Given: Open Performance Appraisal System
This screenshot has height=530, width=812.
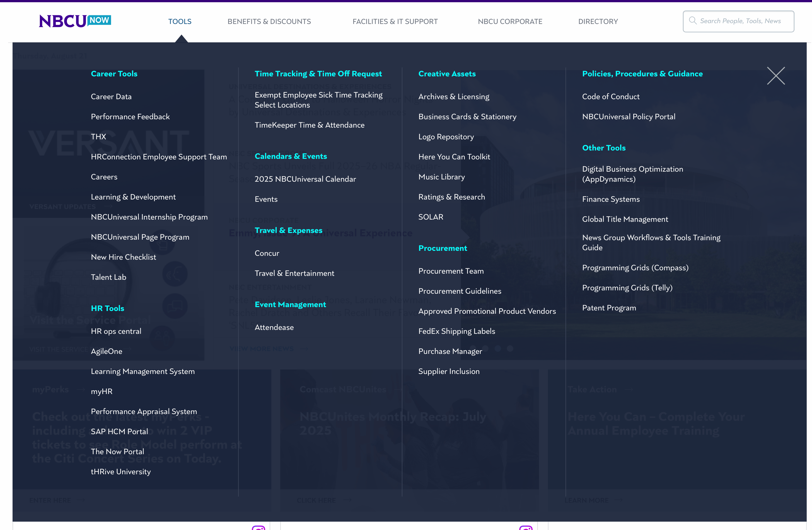Looking at the screenshot, I should pyautogui.click(x=144, y=412).
